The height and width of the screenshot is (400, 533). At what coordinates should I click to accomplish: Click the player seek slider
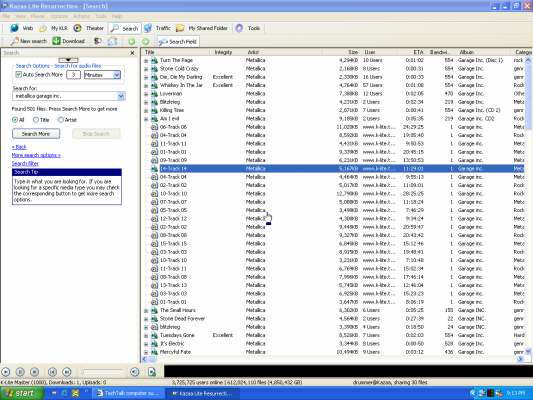point(101,372)
